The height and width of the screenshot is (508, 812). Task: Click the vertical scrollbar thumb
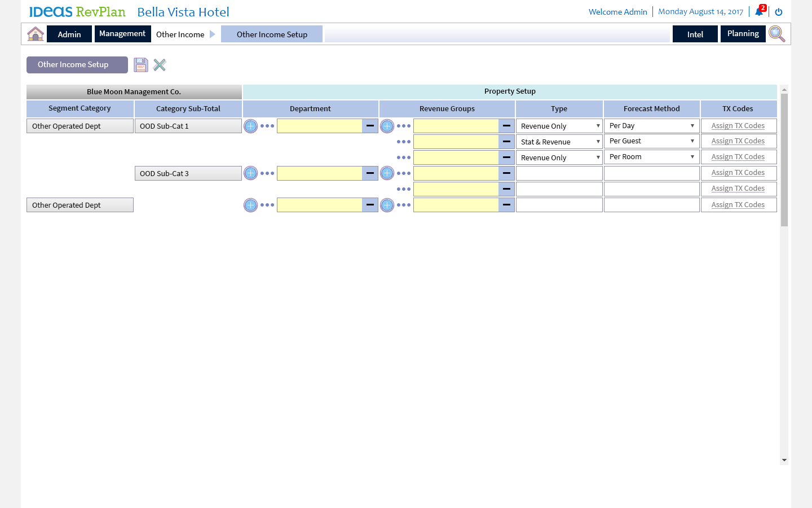(x=784, y=160)
